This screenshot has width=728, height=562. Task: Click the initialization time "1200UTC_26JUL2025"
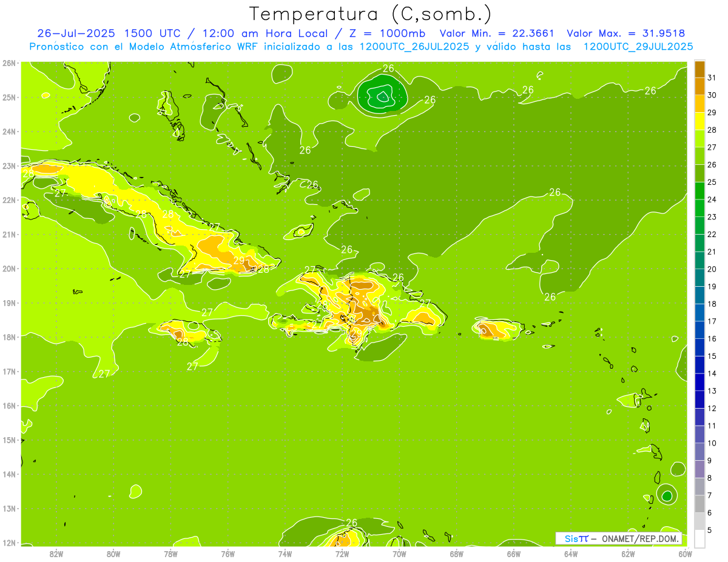coord(414,47)
